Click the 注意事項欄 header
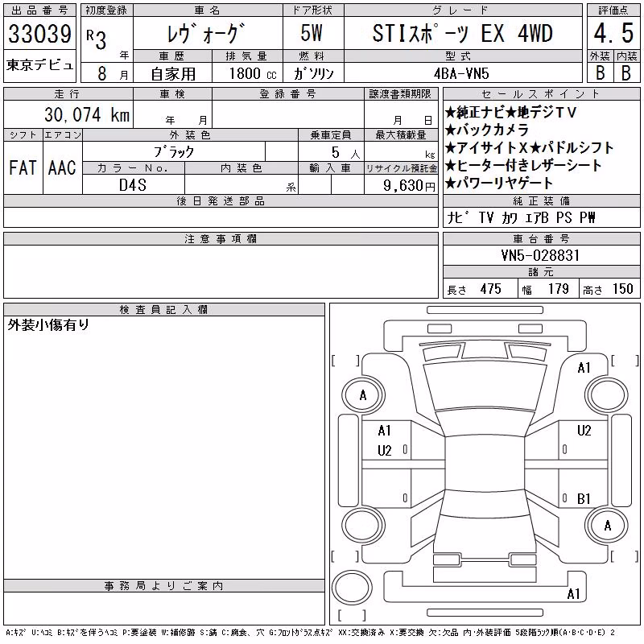This screenshot has width=644, height=644. 221,238
